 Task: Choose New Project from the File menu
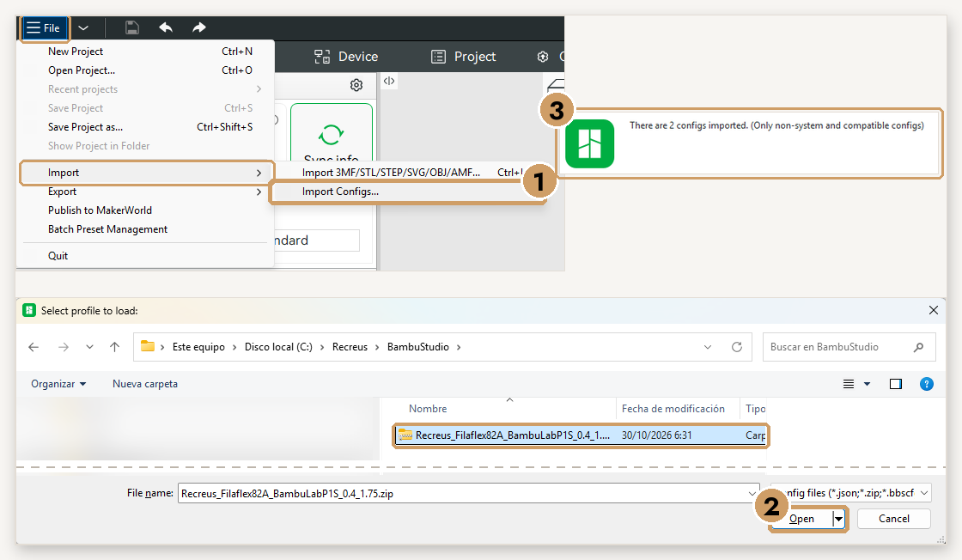[x=147, y=52]
